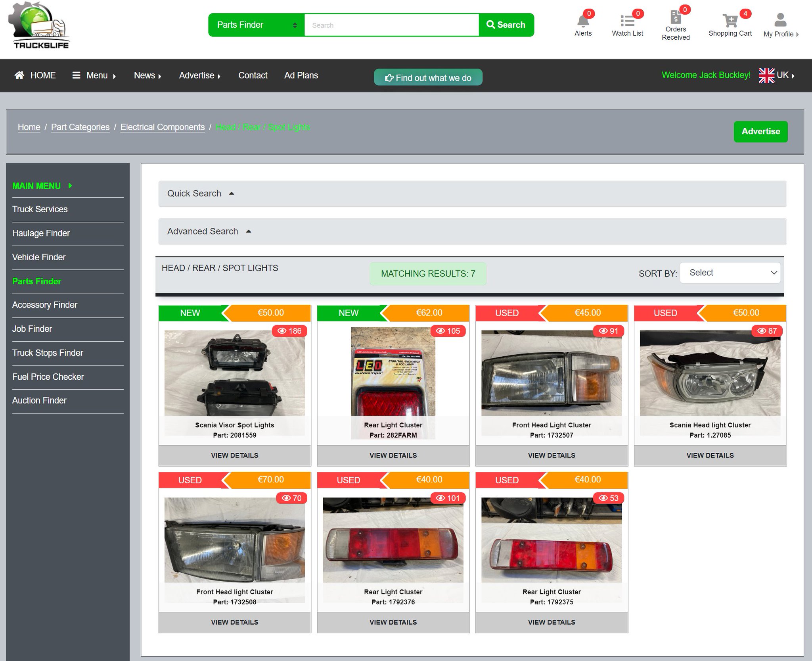
Task: Expand the News menu
Action: point(147,75)
